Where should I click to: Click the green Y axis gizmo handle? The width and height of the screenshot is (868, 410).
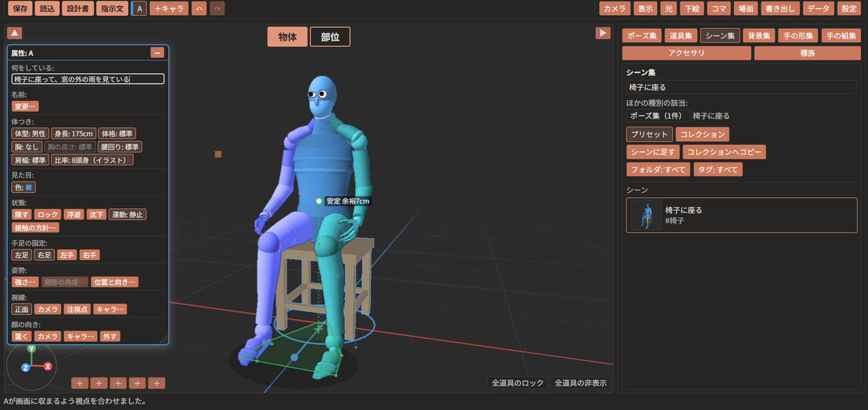pos(32,349)
